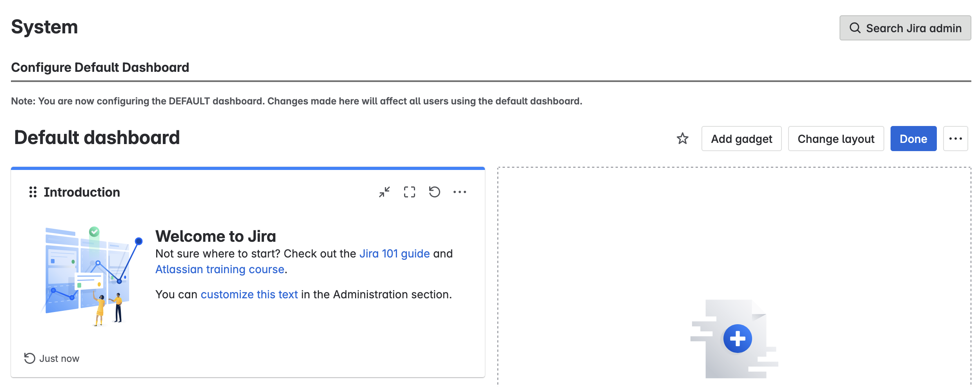Viewport: 980px width, 387px height.
Task: Open the Introduction gadget more actions menu
Action: pos(459,192)
